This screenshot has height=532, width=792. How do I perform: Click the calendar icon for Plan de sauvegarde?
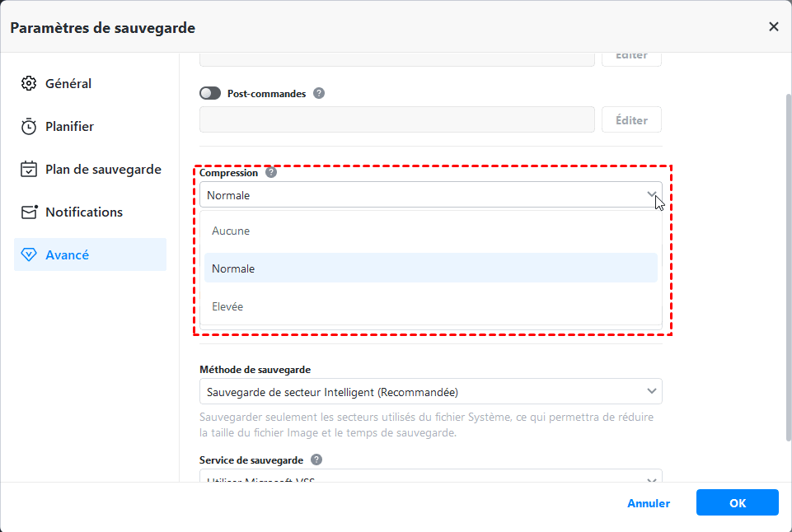(30, 170)
